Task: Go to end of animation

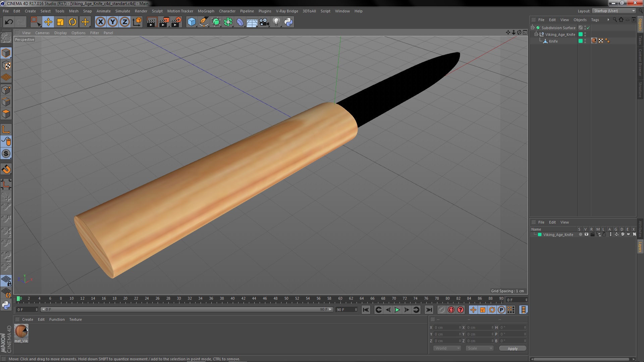Action: coord(429,310)
